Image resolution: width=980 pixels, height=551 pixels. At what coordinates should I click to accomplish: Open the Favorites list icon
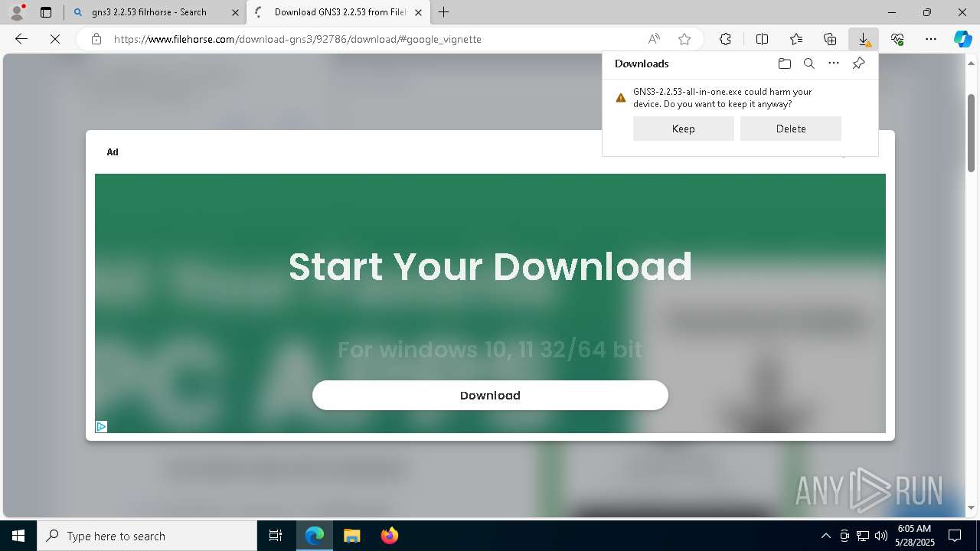[x=796, y=39]
